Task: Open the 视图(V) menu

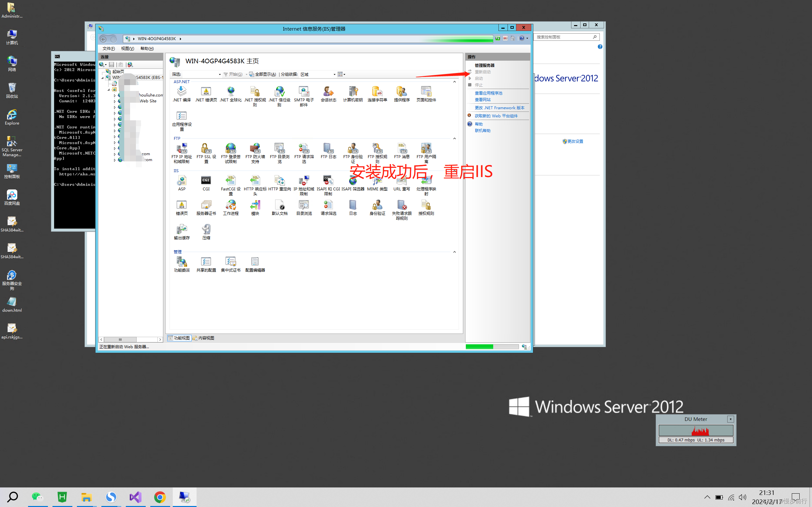Action: click(x=127, y=48)
